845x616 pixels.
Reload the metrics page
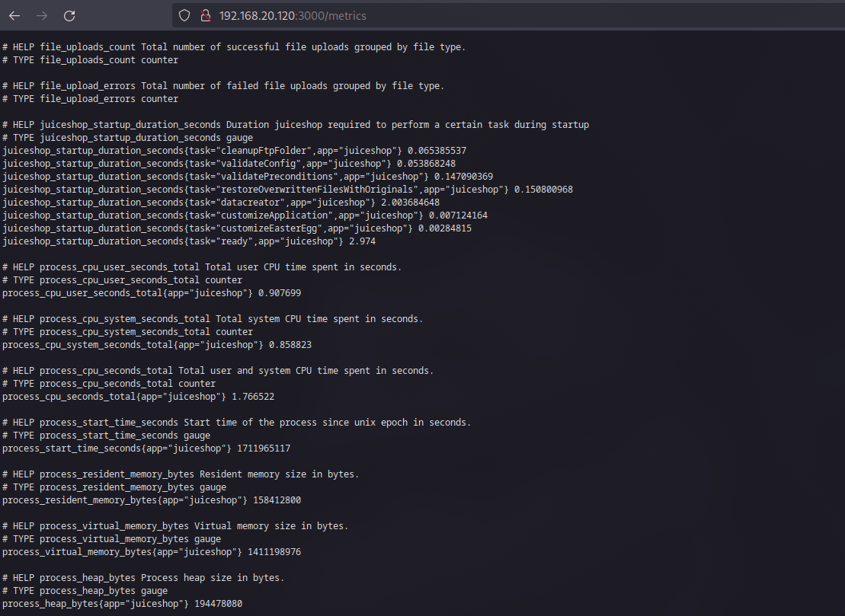(69, 15)
